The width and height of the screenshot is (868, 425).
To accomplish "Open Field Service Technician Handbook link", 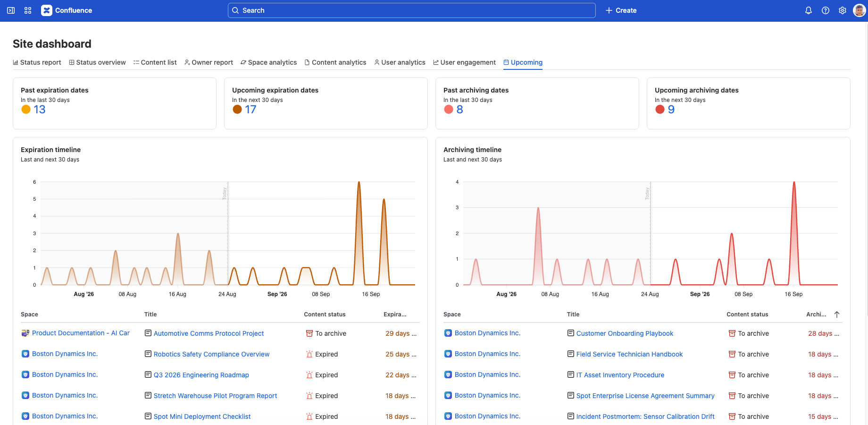I will point(629,354).
